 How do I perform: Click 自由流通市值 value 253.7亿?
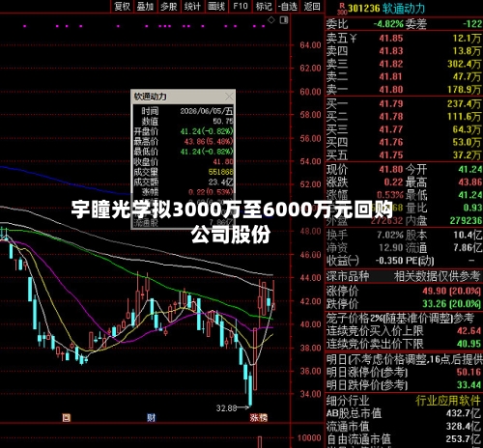(x=464, y=439)
